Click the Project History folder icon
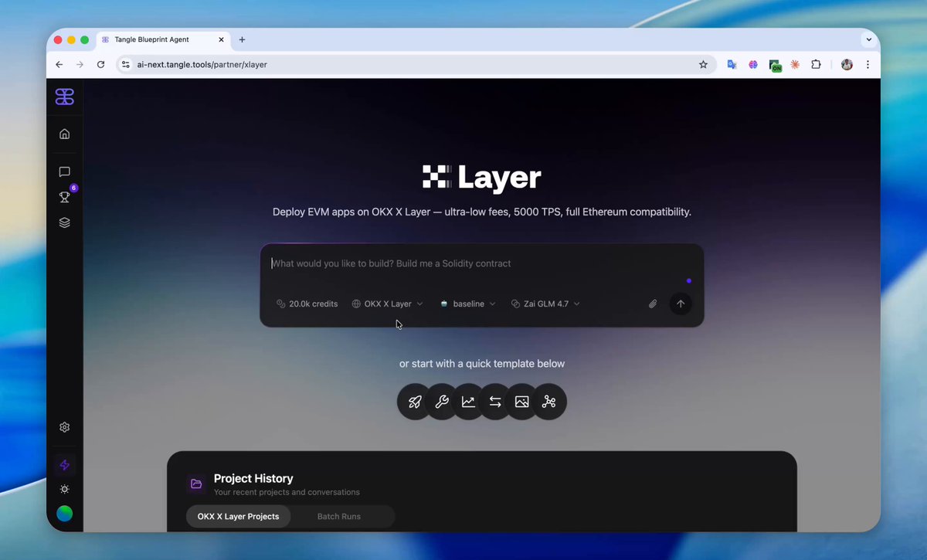The height and width of the screenshot is (560, 927). point(196,484)
